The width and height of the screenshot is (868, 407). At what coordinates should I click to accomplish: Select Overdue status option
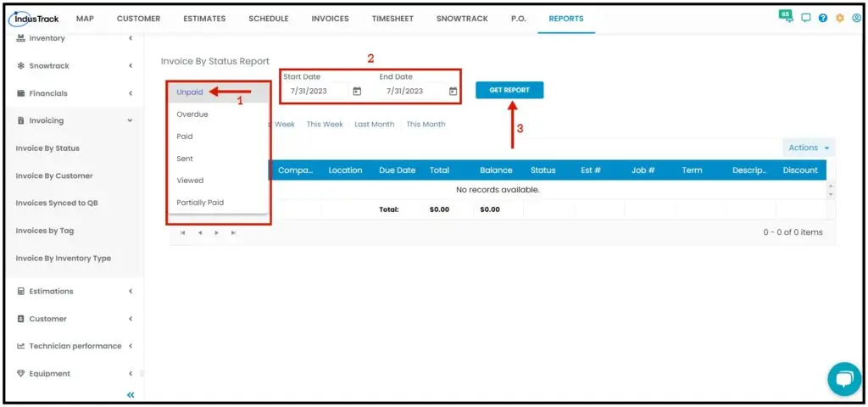coord(219,114)
